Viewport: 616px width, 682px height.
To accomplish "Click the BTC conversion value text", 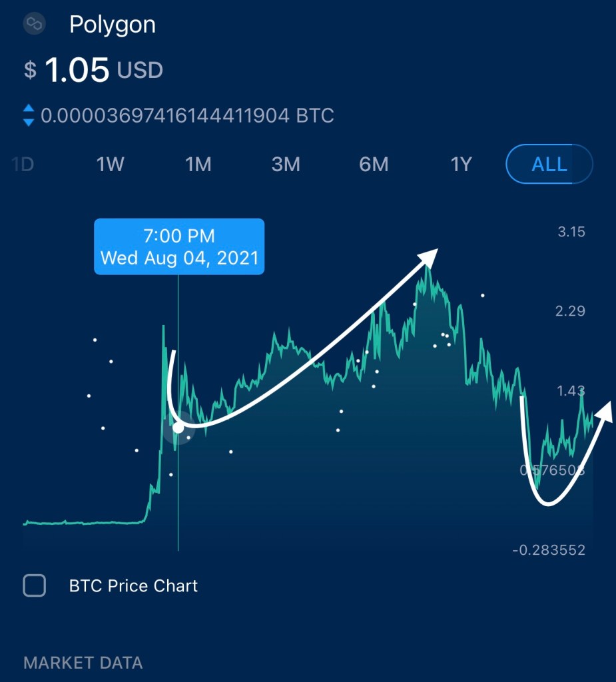I will tap(187, 116).
